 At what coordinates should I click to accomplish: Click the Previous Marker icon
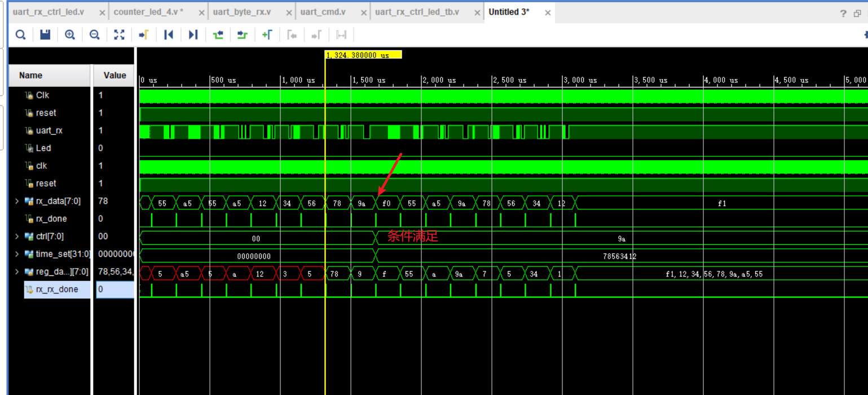[292, 35]
